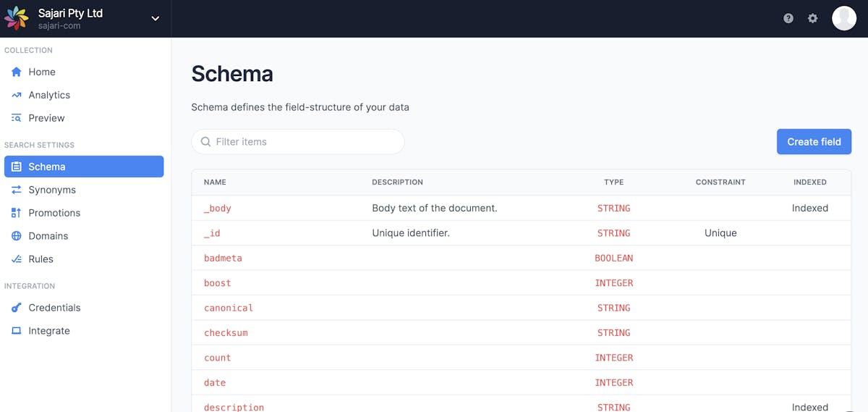Click the Promotions icon in sidebar
This screenshot has height=412, width=868.
[x=17, y=213]
